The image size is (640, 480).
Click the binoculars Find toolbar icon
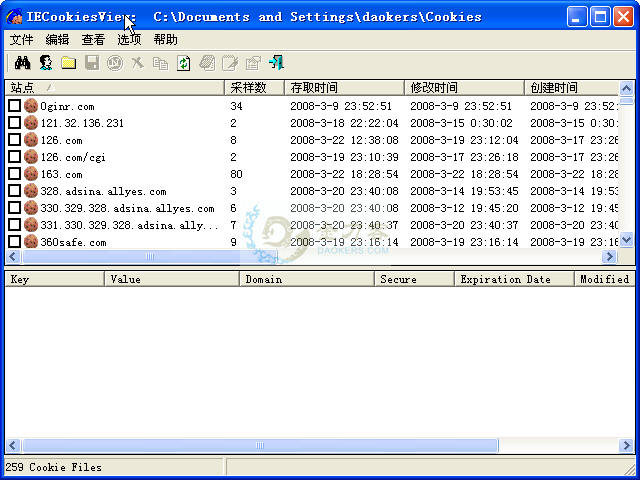[22, 63]
